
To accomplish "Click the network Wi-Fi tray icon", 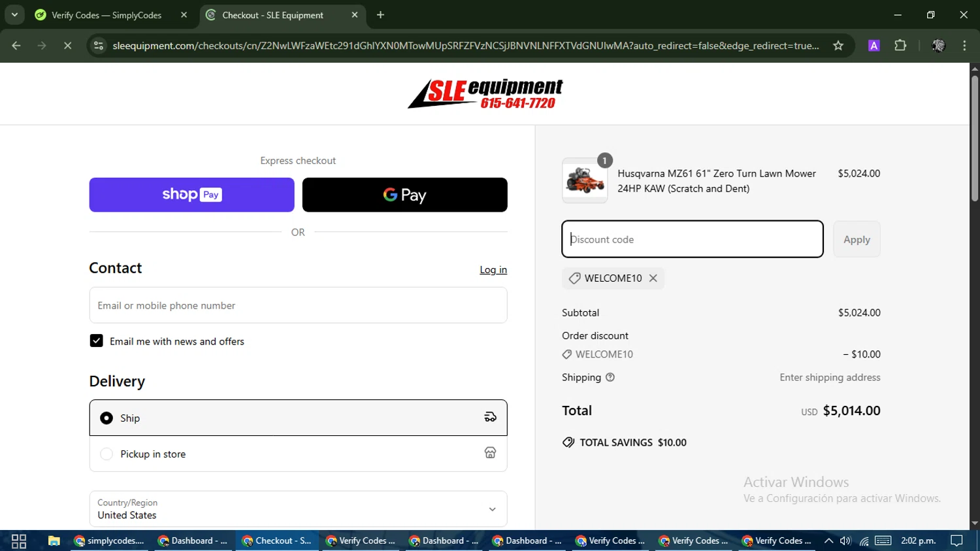I will point(864,541).
